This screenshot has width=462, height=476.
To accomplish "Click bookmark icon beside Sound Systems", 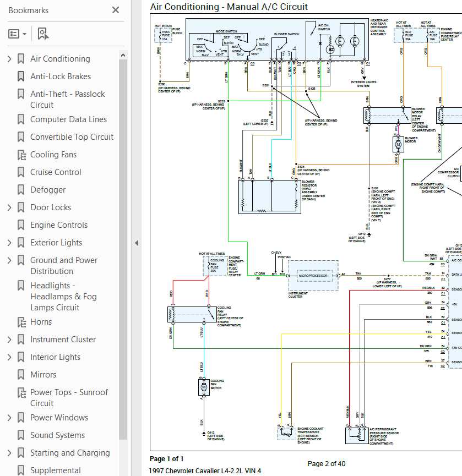I will click(21, 435).
